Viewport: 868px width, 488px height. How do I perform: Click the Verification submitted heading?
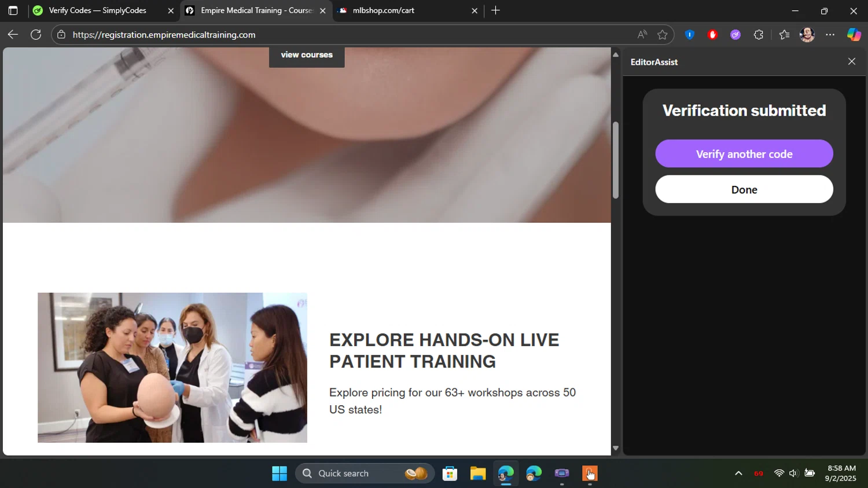(744, 111)
